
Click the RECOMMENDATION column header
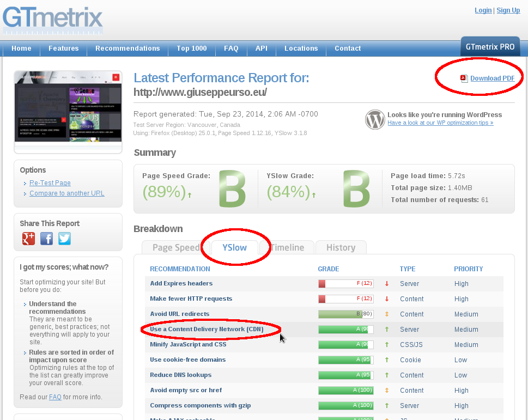pyautogui.click(x=180, y=269)
